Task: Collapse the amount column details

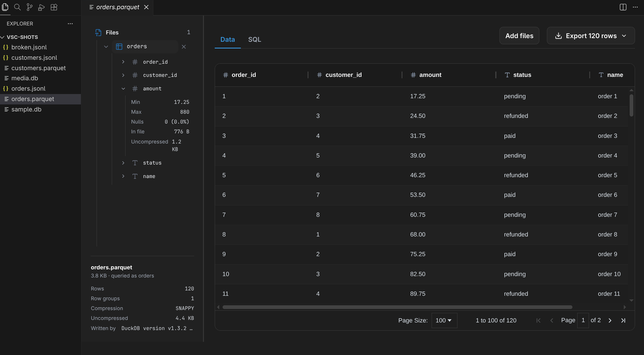Action: [x=123, y=88]
